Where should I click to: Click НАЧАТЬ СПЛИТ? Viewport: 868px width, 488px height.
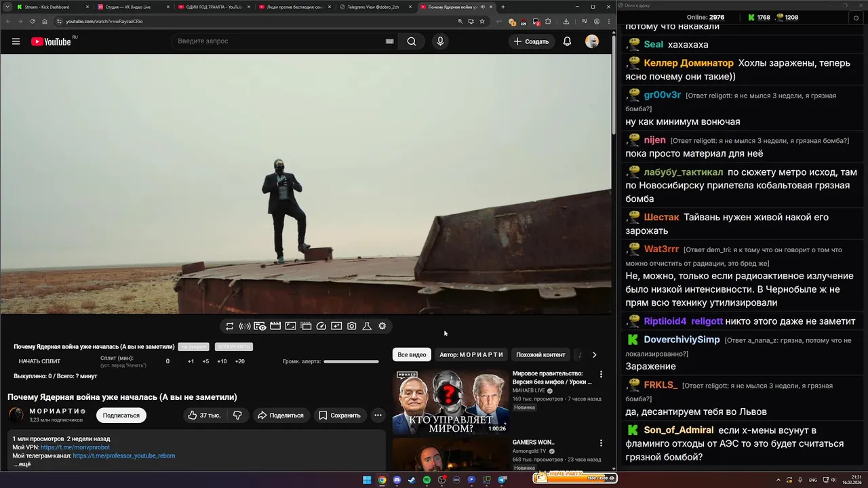[39, 361]
